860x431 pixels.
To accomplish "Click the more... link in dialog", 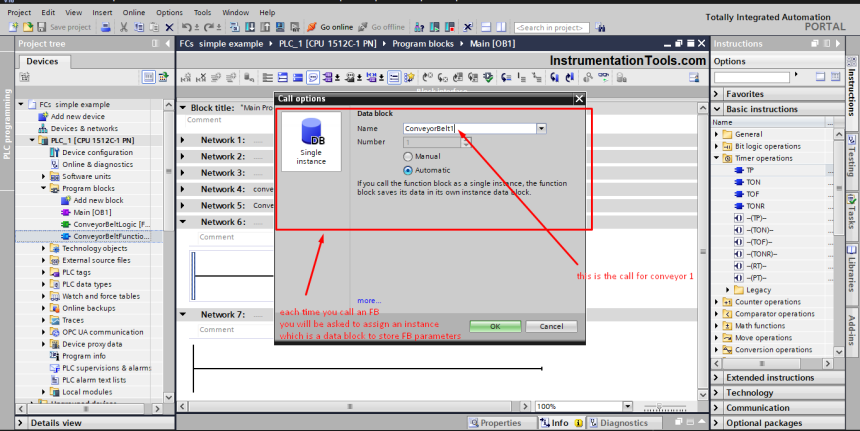I will (369, 300).
